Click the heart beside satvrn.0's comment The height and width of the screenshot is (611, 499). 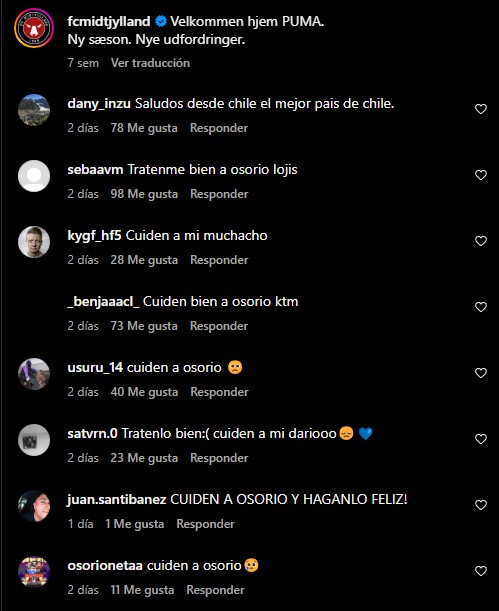[x=481, y=439]
